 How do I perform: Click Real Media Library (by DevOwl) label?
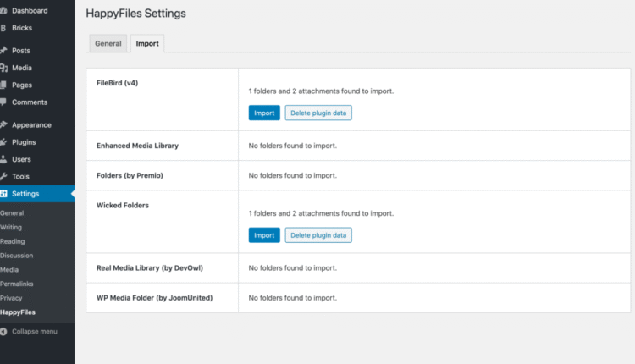149,268
